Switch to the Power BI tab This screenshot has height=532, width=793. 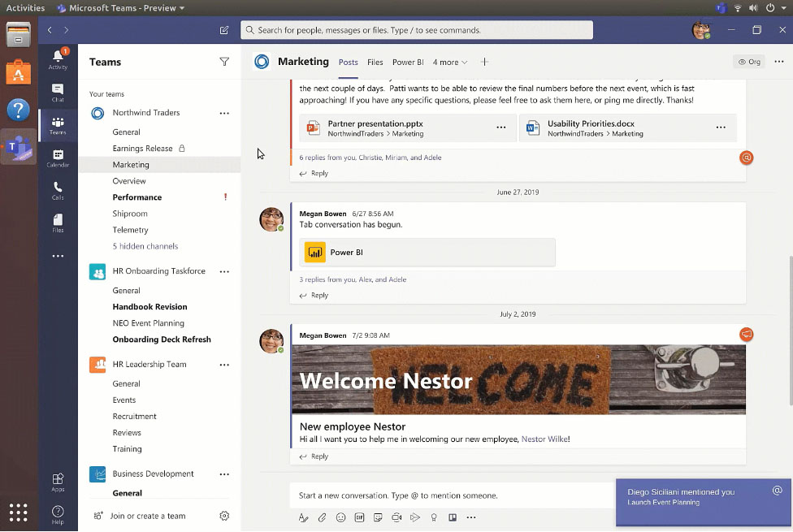point(408,63)
